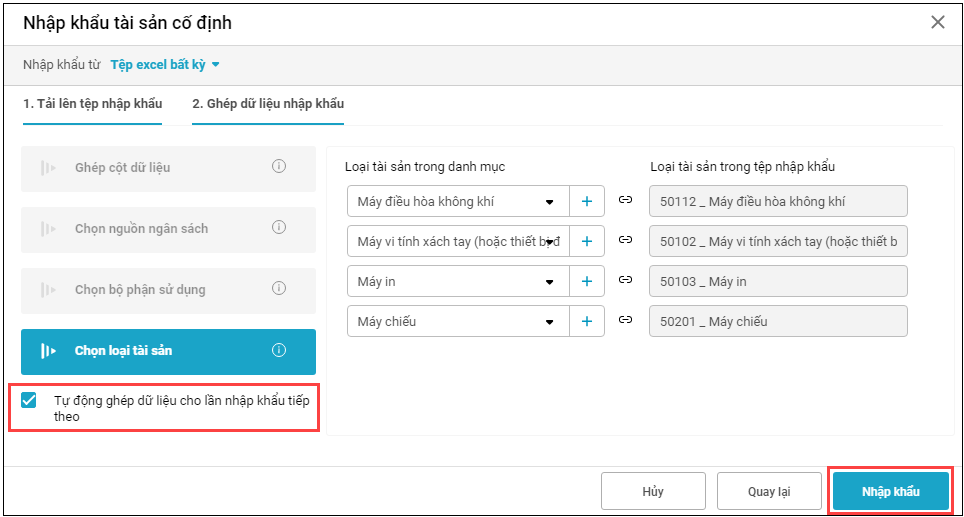Untick the Tự động ghép dữ liệu checkbox
The image size is (964, 517).
coord(29,401)
